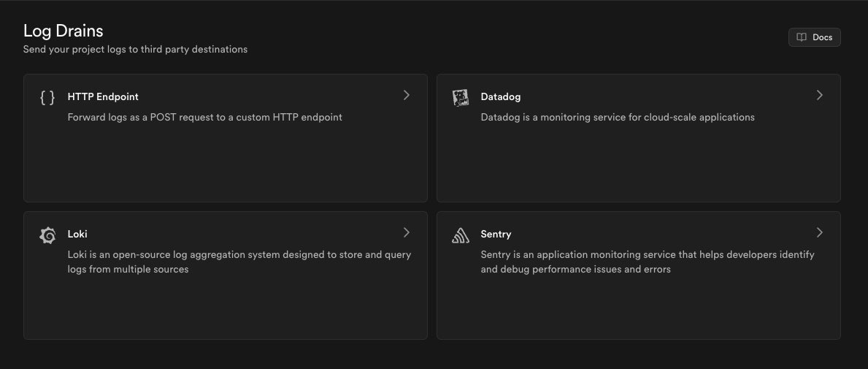
Task: Open Sentry using its right chevron
Action: tap(820, 232)
